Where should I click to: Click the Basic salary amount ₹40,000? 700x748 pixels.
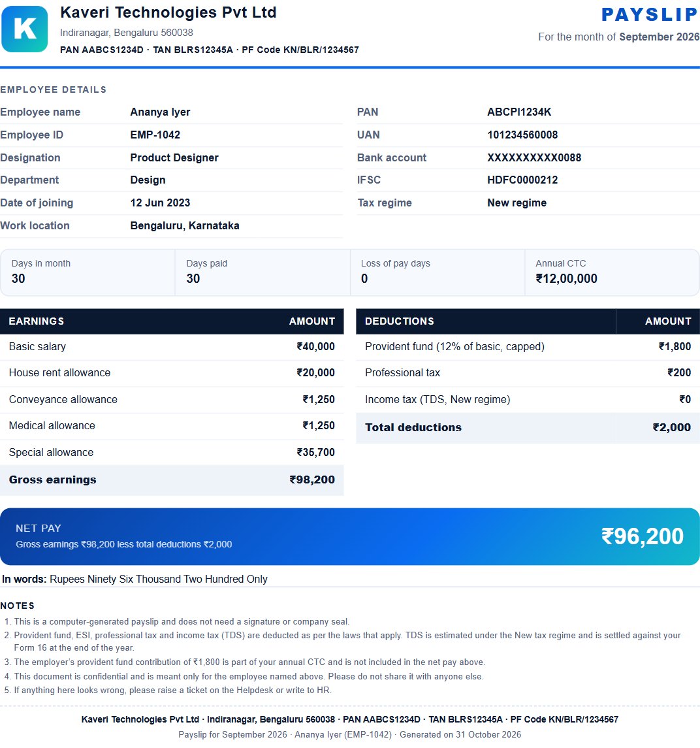click(315, 347)
